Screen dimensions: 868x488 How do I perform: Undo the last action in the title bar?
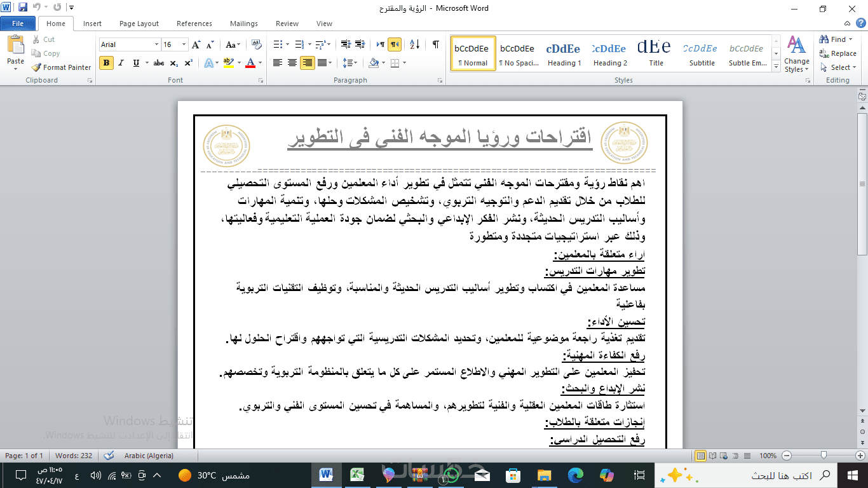click(37, 8)
